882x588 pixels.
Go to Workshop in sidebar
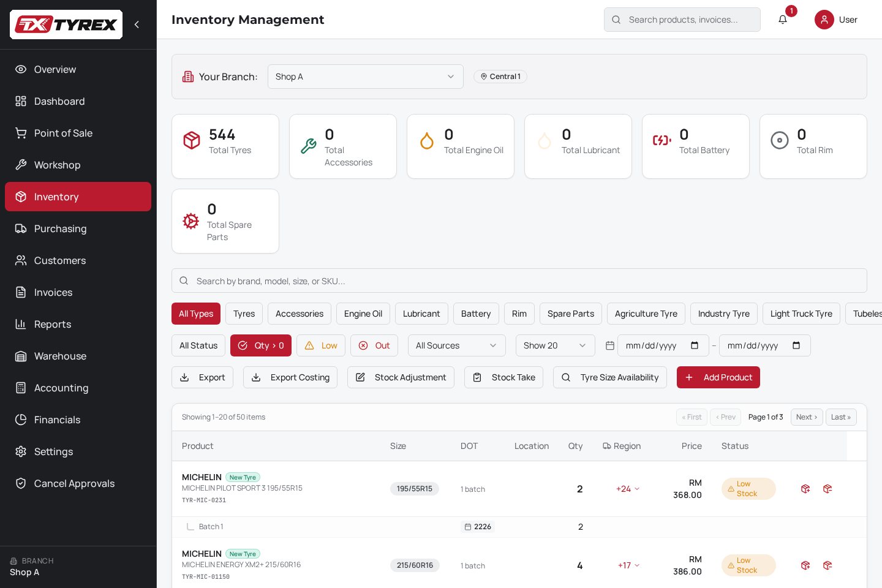(78, 165)
